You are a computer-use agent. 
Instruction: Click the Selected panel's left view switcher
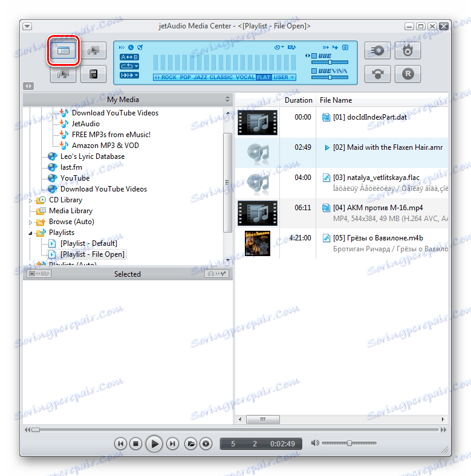click(x=39, y=274)
